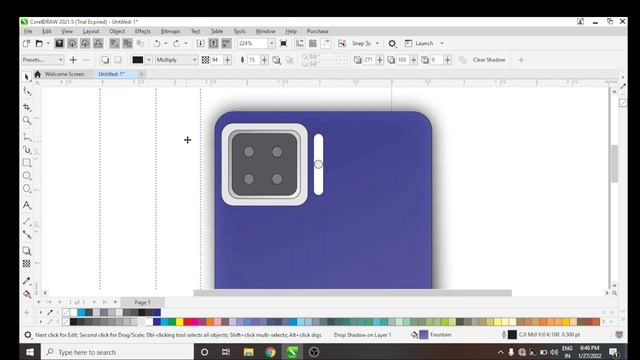Image resolution: width=640 pixels, height=360 pixels.
Task: Select the Interactive Fill tool
Action: pos(27,294)
